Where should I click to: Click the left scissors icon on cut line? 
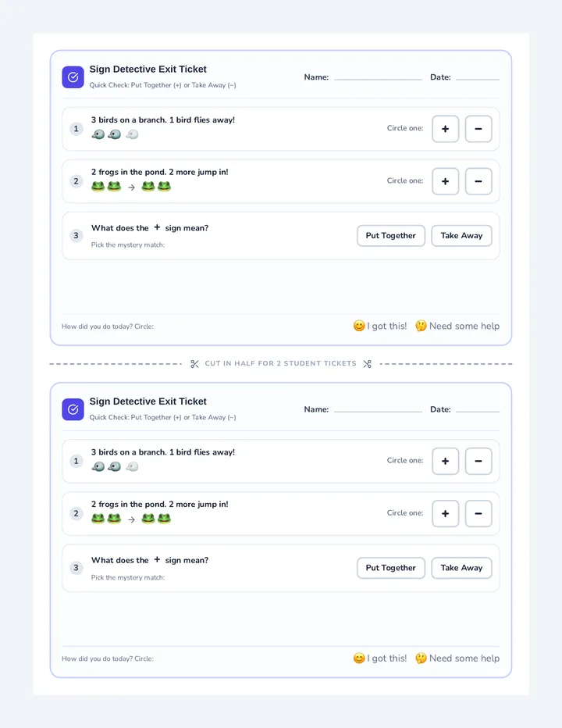point(194,364)
